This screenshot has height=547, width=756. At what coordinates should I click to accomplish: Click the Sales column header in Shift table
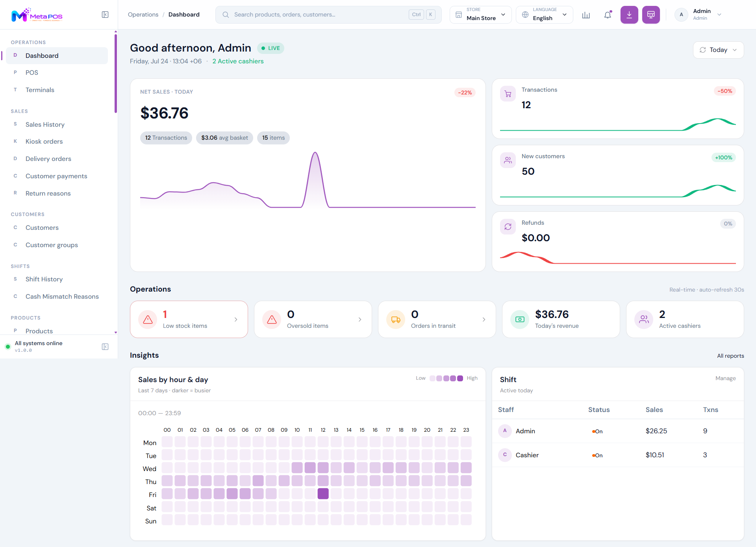click(x=654, y=410)
